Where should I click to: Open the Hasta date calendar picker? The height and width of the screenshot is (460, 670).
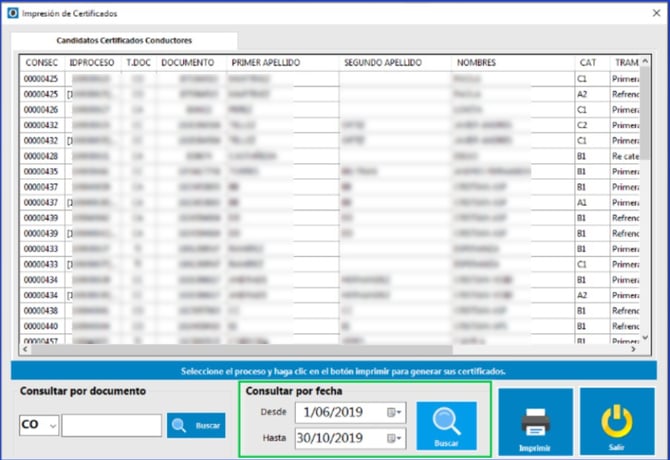pyautogui.click(x=397, y=438)
